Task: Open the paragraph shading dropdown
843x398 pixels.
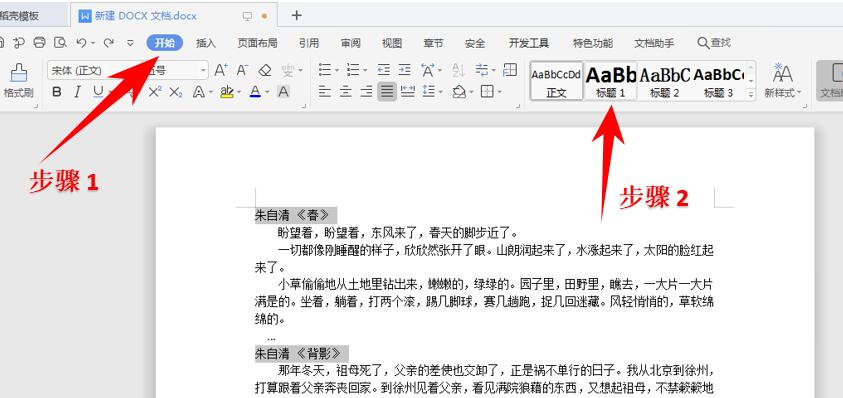Action: coord(471,93)
